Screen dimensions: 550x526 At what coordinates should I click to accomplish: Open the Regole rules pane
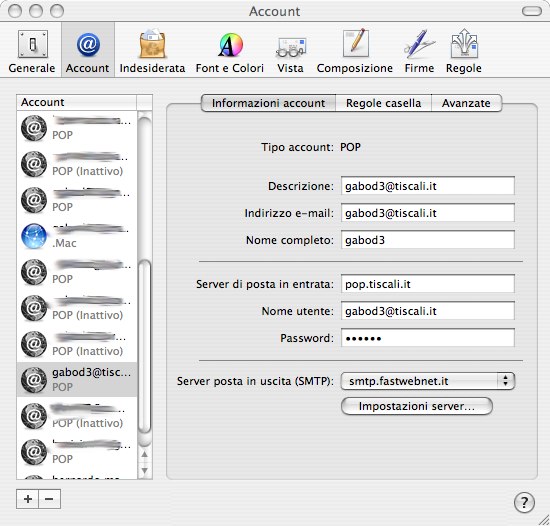(x=464, y=52)
